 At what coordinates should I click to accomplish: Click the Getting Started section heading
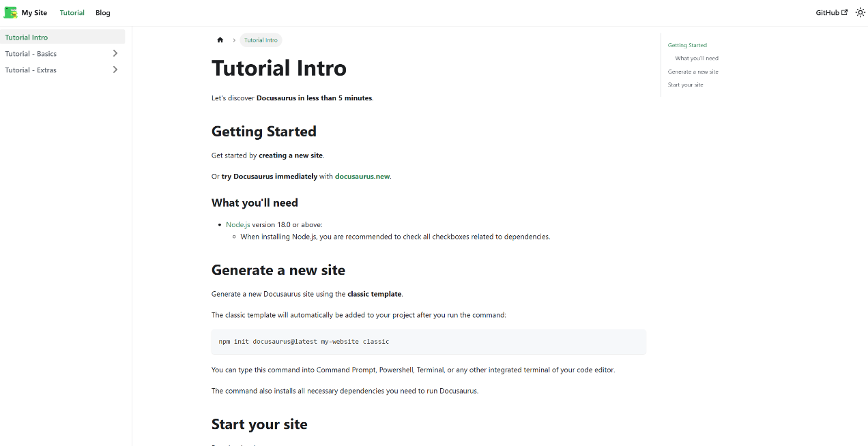(x=264, y=132)
